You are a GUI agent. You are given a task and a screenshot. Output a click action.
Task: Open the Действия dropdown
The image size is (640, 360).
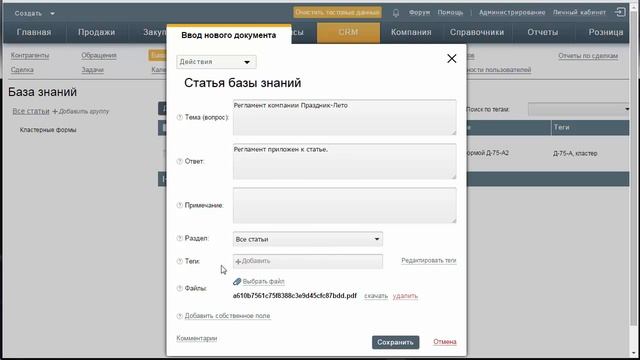216,62
